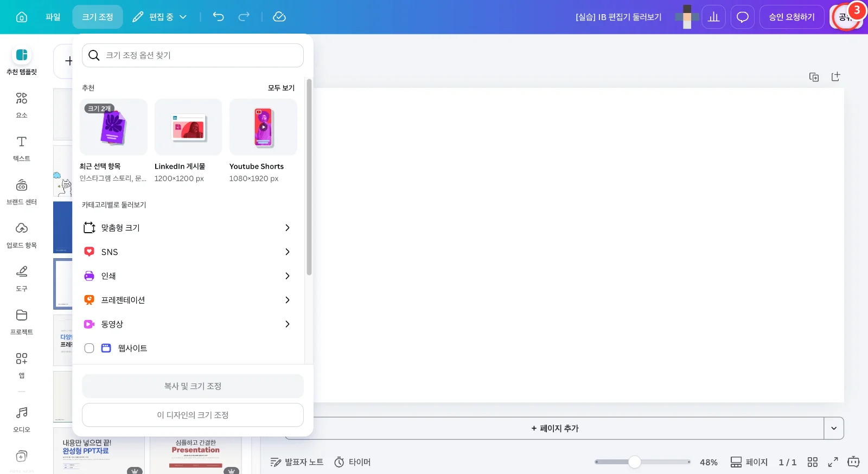Open the analytics chart icon
The width and height of the screenshot is (868, 474).
[714, 17]
